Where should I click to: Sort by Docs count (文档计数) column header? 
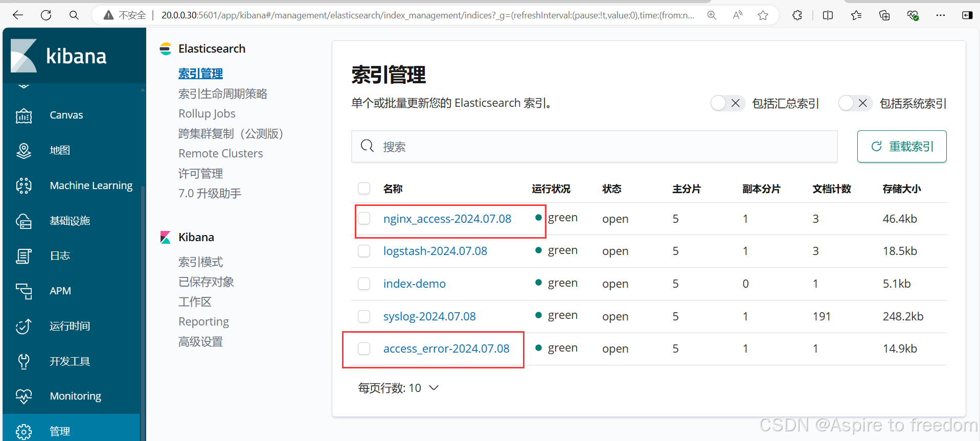[x=832, y=189]
